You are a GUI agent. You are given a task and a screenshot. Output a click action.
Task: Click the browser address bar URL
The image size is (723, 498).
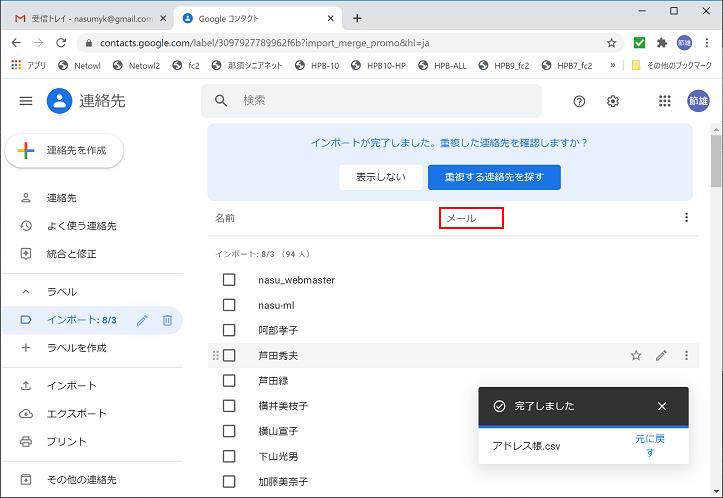pyautogui.click(x=265, y=43)
